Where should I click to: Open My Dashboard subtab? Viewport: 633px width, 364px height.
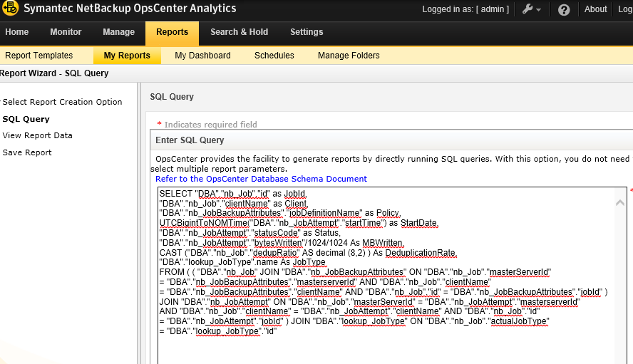[202, 56]
